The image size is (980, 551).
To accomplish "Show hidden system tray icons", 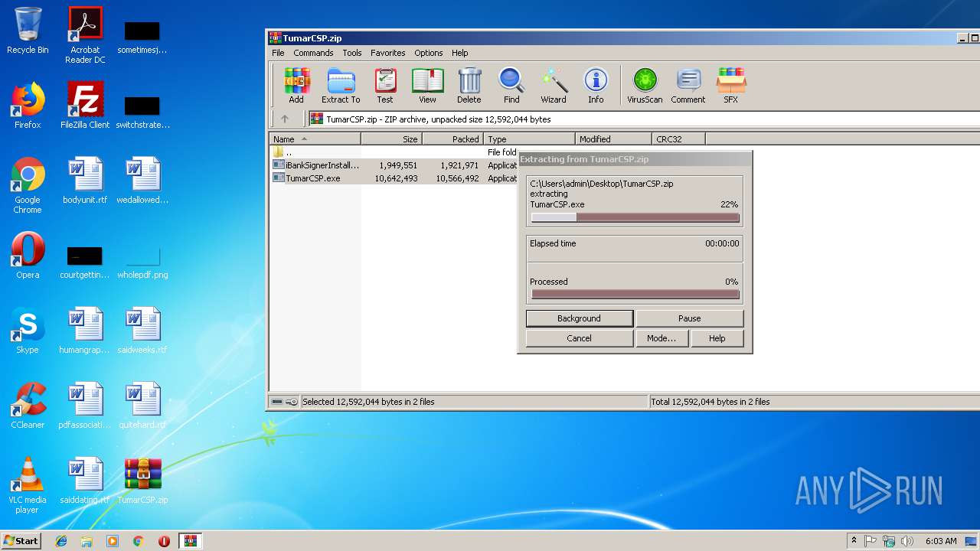I will point(854,540).
